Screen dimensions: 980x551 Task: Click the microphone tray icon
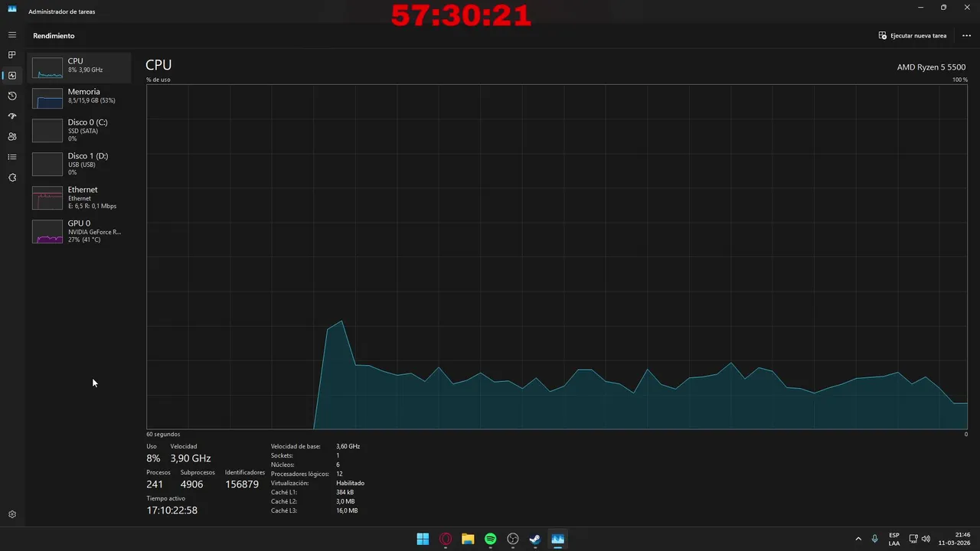[x=875, y=539]
